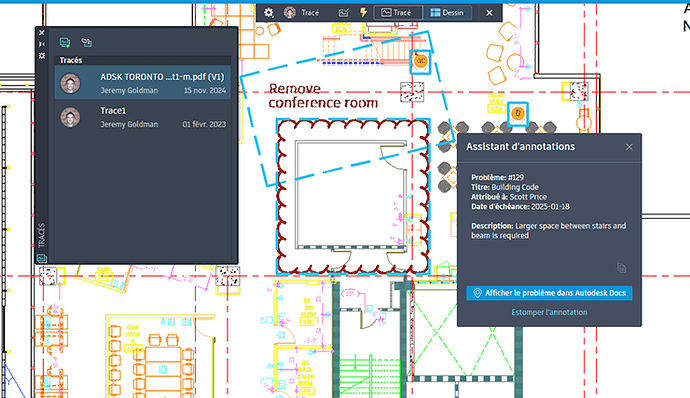
Task: Click the copy icon in the Assistant d'annotations panel
Action: (621, 268)
